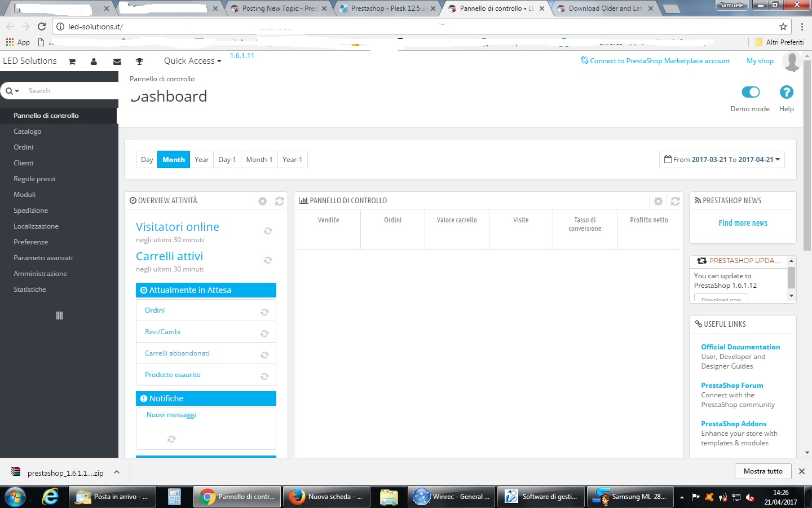Refresh the Carrelli attivi counter
This screenshot has height=508, width=812.
click(x=268, y=260)
